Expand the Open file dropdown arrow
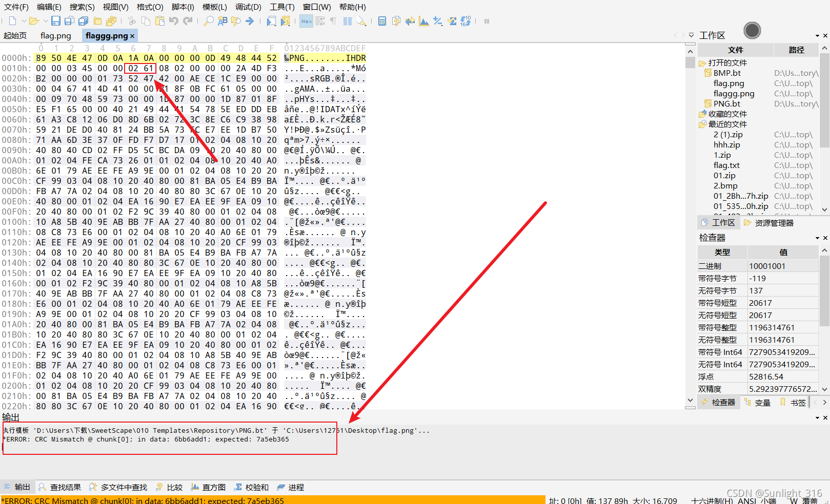This screenshot has height=504, width=830. coord(45,21)
